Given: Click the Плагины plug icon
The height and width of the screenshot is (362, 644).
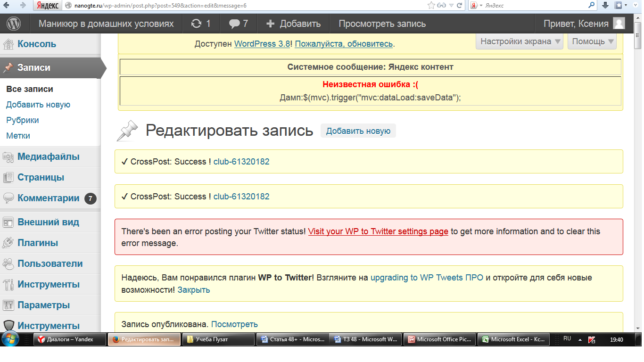Looking at the screenshot, I should point(8,243).
